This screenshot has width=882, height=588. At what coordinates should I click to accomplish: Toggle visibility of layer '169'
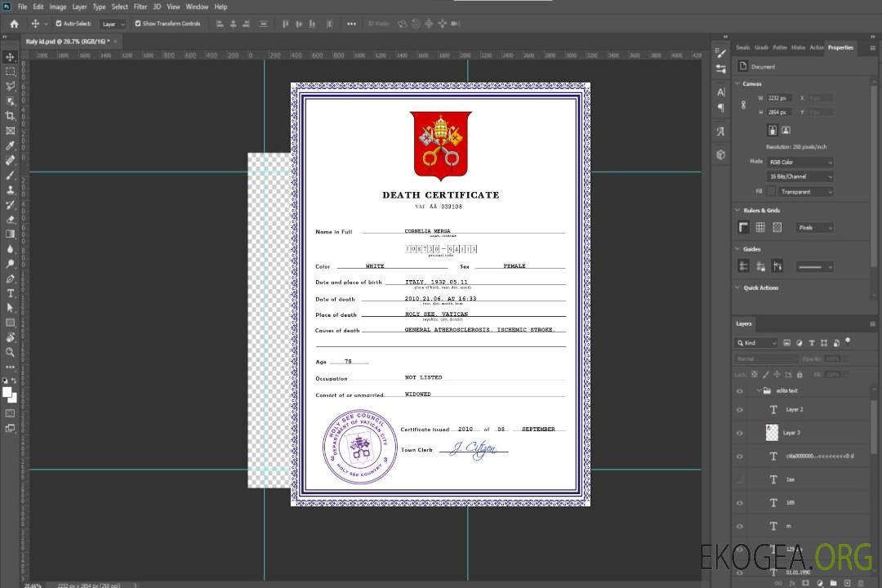tap(740, 503)
